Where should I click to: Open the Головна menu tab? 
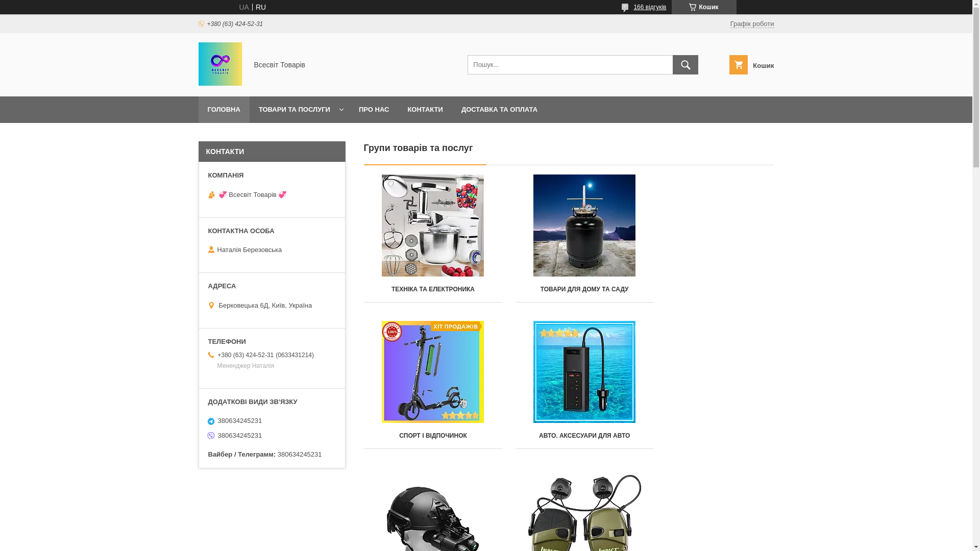[224, 110]
